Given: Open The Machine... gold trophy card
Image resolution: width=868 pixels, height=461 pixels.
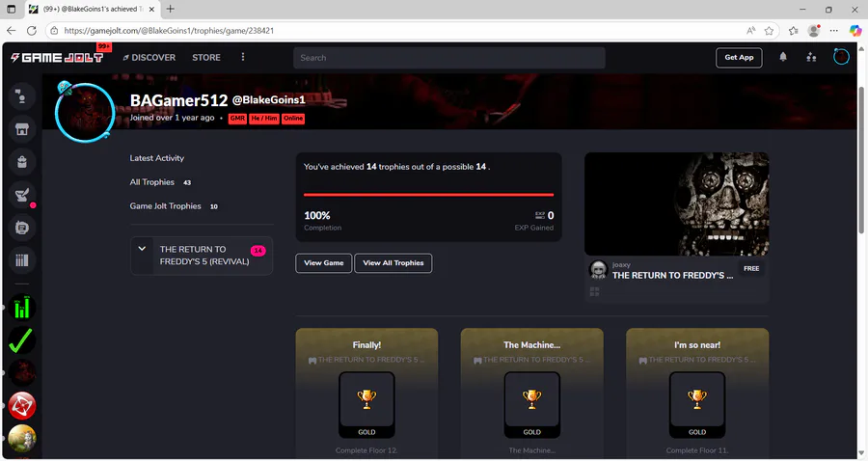Looking at the screenshot, I should [x=532, y=393].
